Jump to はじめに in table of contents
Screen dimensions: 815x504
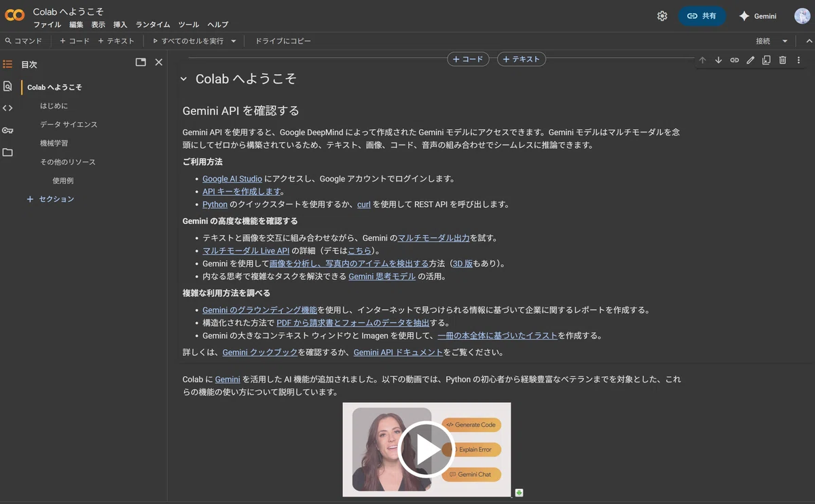(x=54, y=106)
